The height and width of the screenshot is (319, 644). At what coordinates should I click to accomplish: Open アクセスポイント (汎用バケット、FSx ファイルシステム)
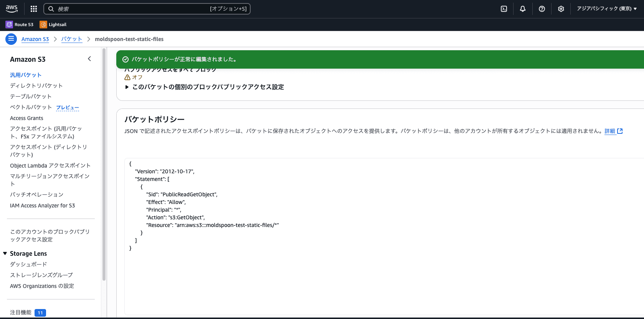tap(46, 133)
